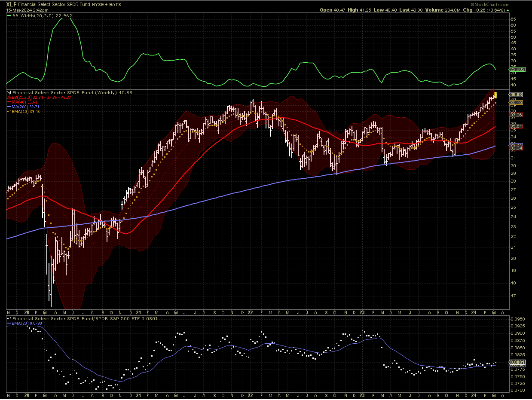Screen dimensions: 532x400
Task: Click the 'Financial Select Sector SPDR Fund' header title
Action: click(x=53, y=4)
